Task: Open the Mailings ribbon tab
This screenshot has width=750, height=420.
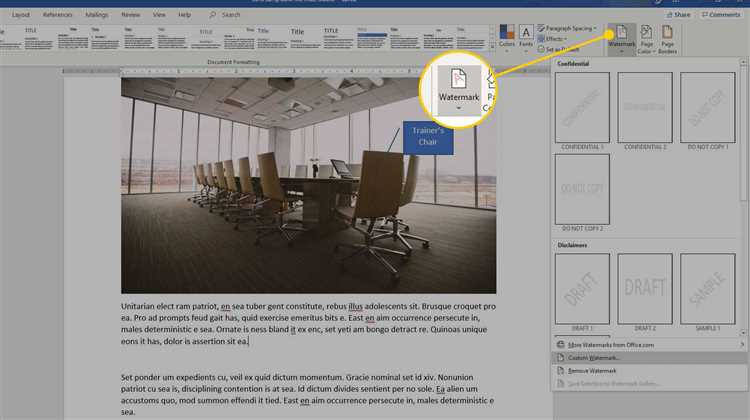Action: (x=97, y=15)
